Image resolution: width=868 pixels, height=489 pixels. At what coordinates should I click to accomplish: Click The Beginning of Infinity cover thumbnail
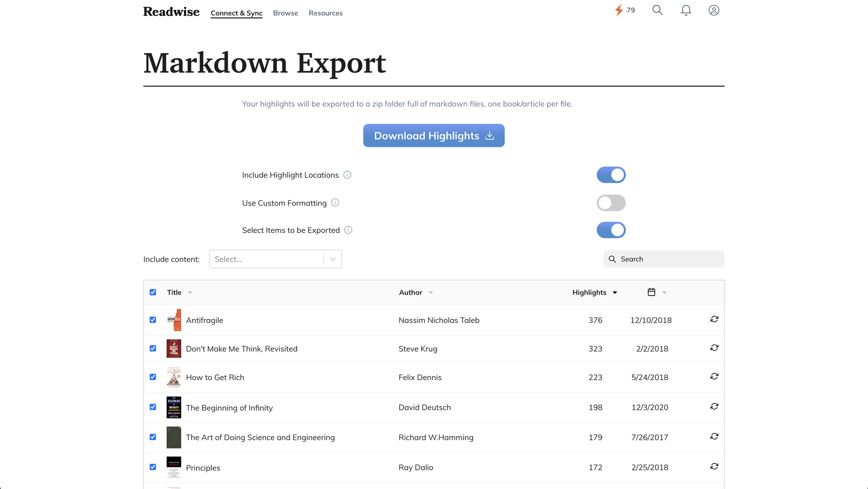pos(174,407)
